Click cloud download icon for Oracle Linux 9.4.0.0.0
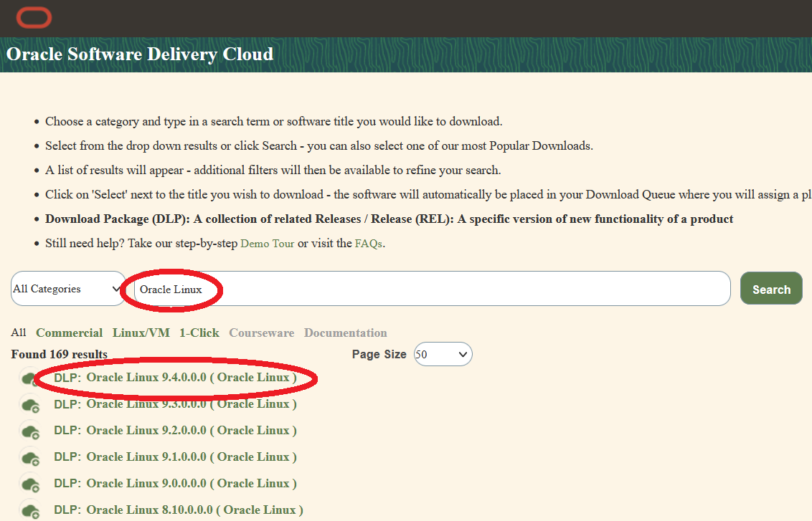The height and width of the screenshot is (521, 812). tap(30, 378)
